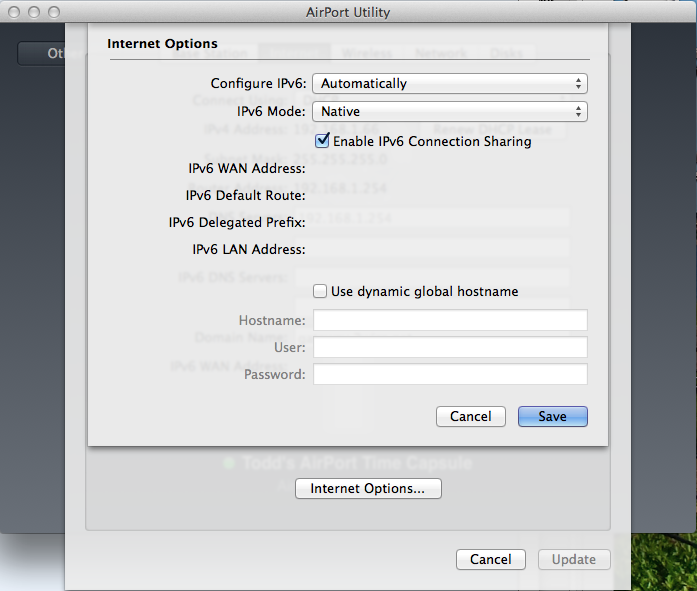Save the Internet Options settings

tap(553, 416)
